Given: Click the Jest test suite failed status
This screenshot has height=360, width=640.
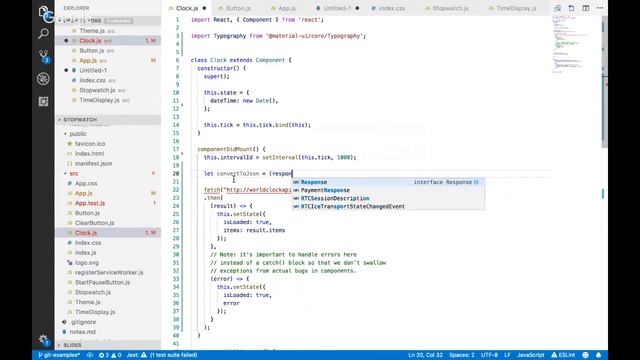Looking at the screenshot, I should tap(162, 355).
